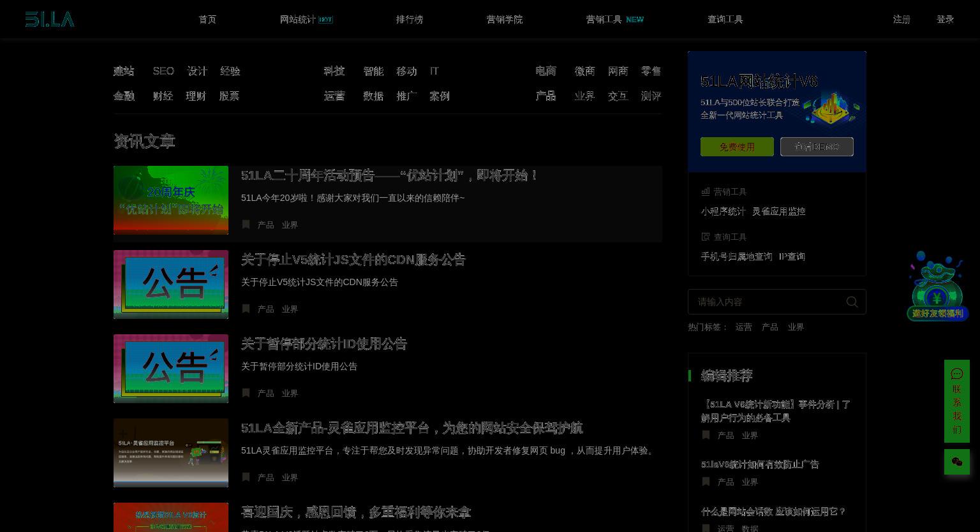Image resolution: width=980 pixels, height=532 pixels.
Task: Click bookmark icon under 20th anniversary article
Action: point(246,225)
